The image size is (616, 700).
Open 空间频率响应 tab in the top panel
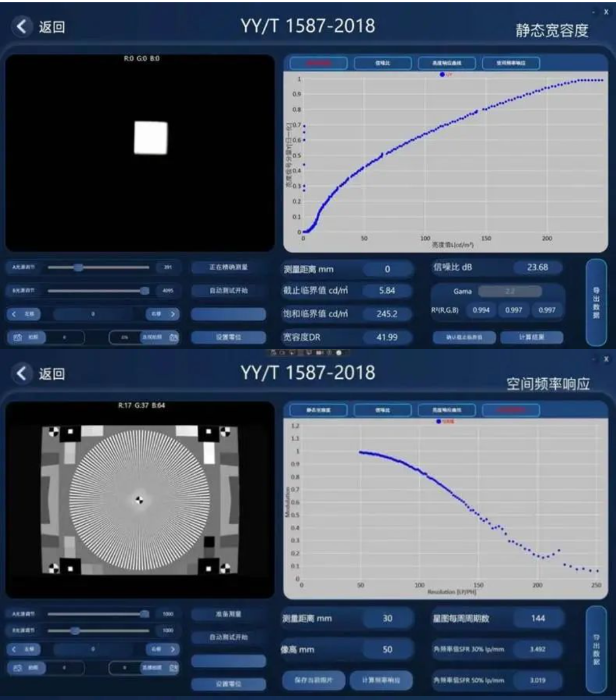pyautogui.click(x=511, y=63)
